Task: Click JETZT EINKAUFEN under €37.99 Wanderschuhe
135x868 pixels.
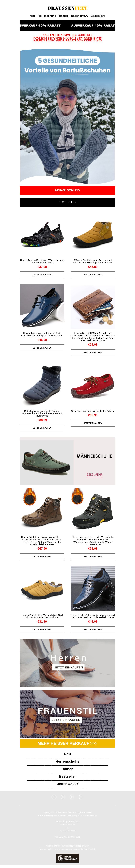Action: tap(42, 275)
